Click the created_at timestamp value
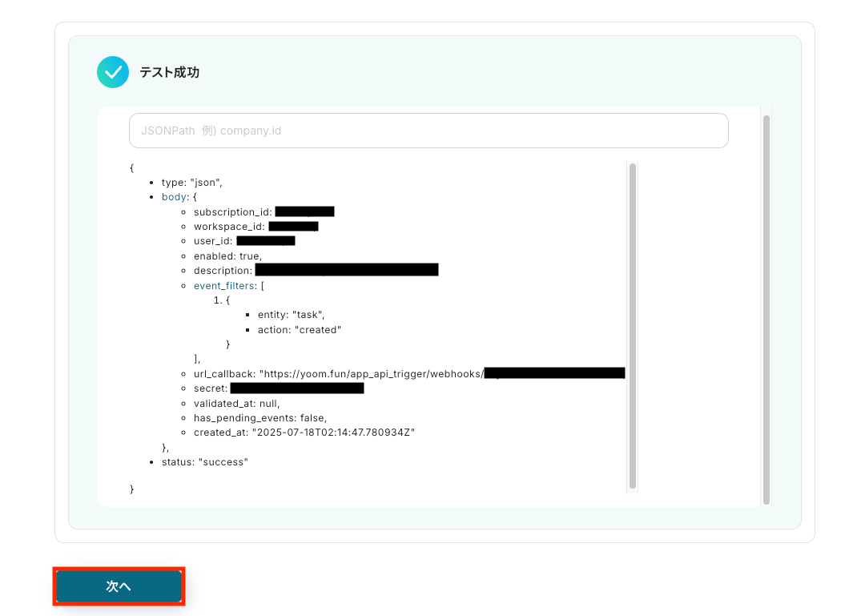 333,433
